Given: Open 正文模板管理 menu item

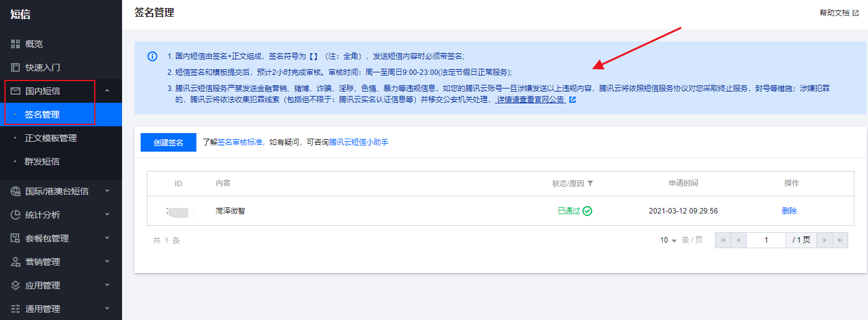Looking at the screenshot, I should [51, 138].
